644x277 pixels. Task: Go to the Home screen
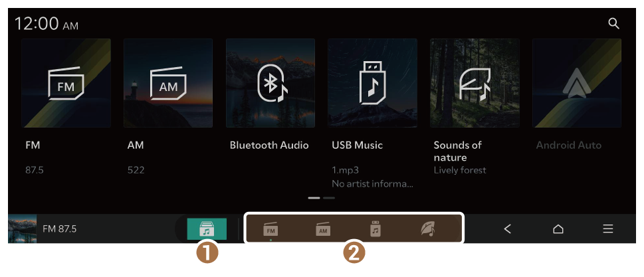[x=558, y=229]
